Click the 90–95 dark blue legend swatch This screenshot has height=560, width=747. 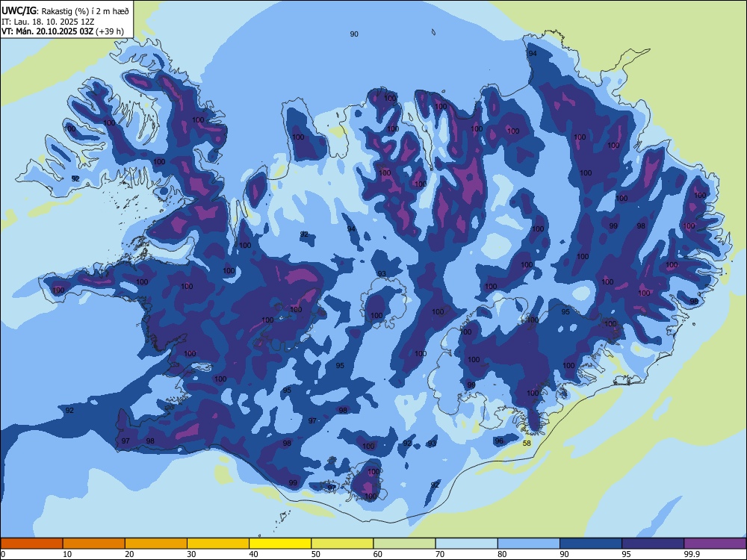(591, 544)
